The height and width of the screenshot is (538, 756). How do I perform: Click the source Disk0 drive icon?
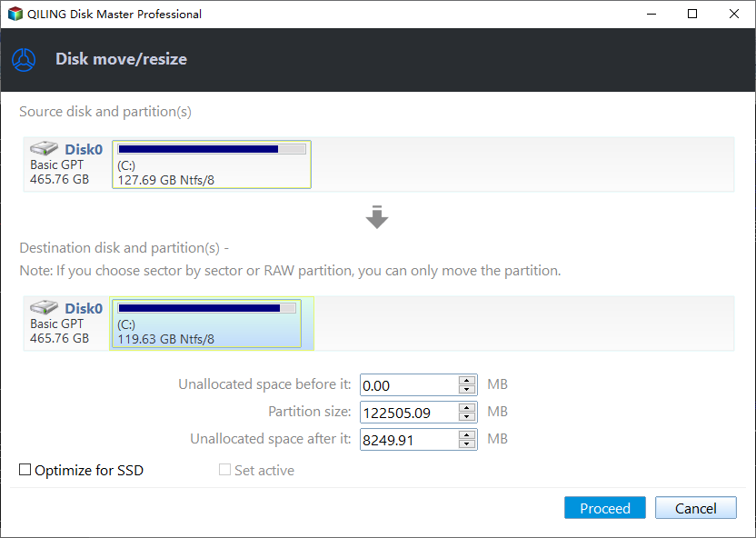pyautogui.click(x=45, y=148)
